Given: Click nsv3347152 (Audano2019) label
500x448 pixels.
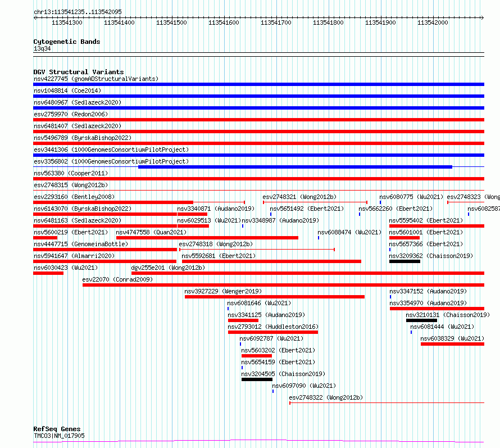Looking at the screenshot, I should pyautogui.click(x=428, y=291).
